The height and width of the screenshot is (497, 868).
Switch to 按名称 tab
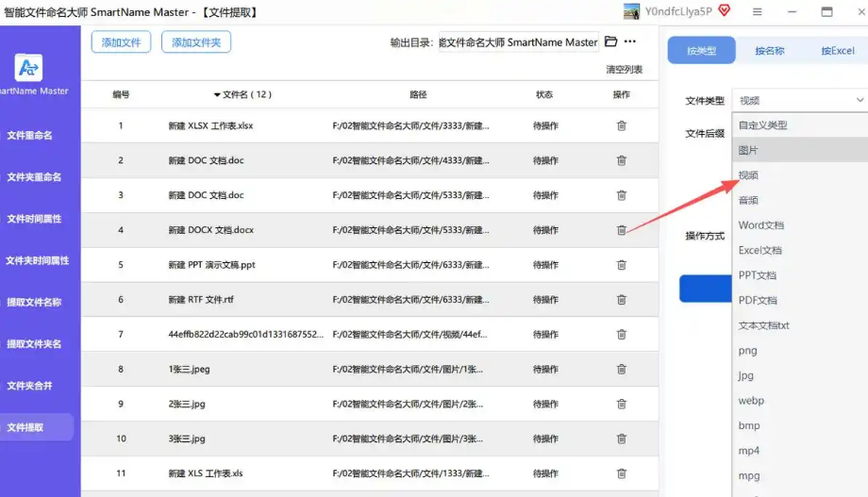(770, 50)
